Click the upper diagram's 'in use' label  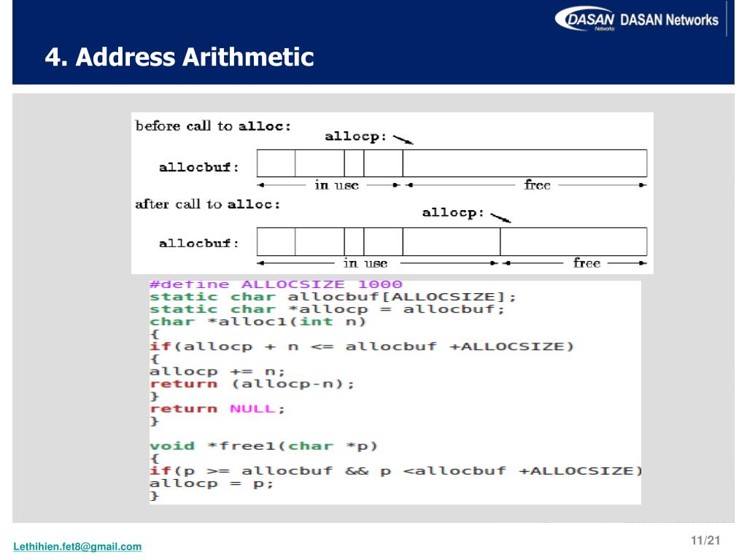pyautogui.click(x=336, y=184)
